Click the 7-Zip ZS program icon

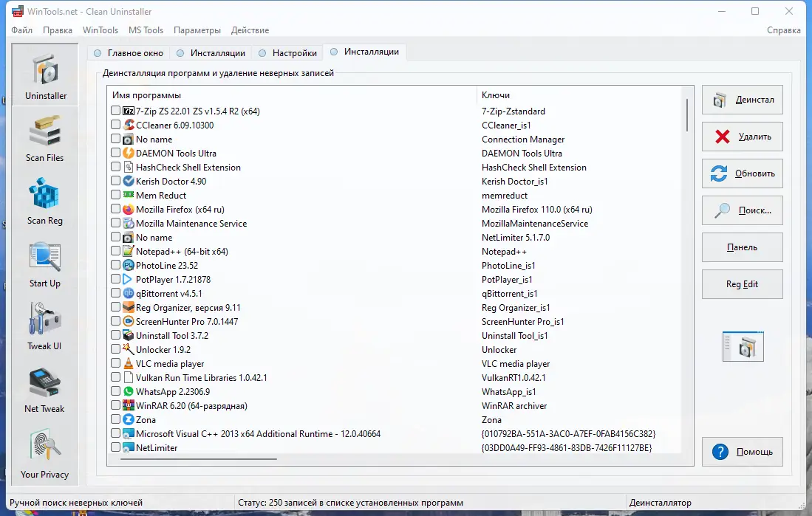(x=129, y=111)
